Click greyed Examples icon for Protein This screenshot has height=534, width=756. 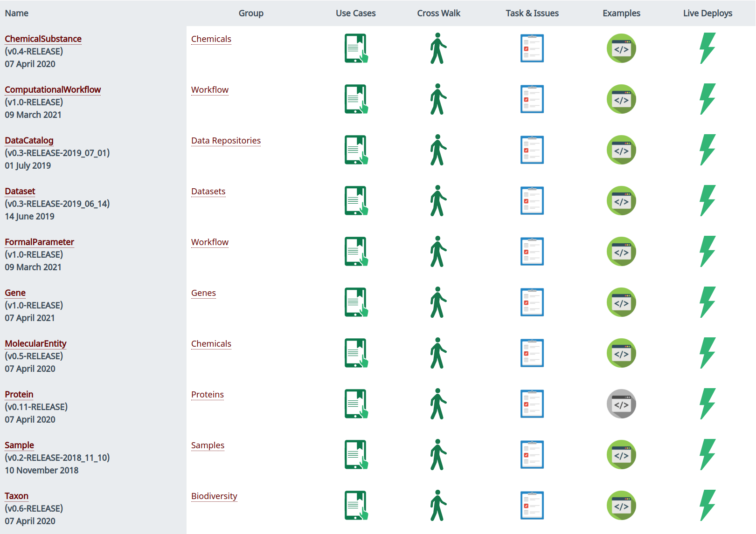621,404
